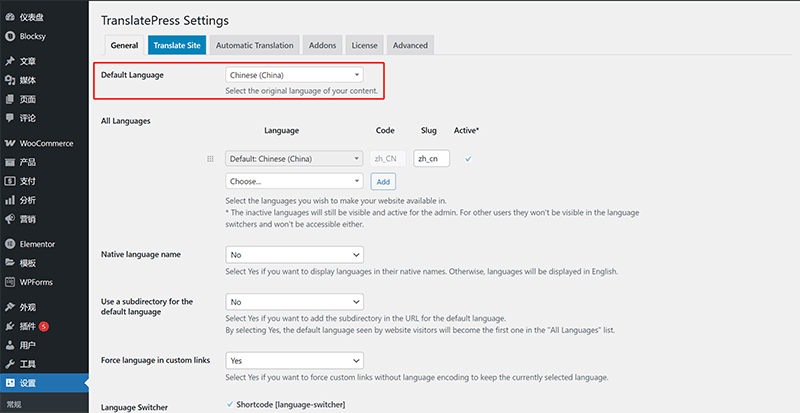Toggle the Active checkmark for Chinese
800x413 pixels.
pos(468,159)
